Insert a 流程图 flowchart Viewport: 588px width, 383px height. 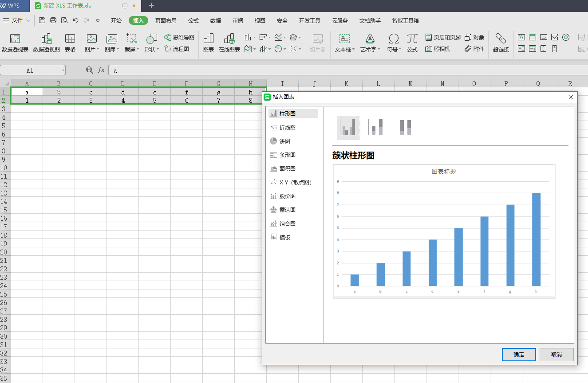[x=177, y=49]
